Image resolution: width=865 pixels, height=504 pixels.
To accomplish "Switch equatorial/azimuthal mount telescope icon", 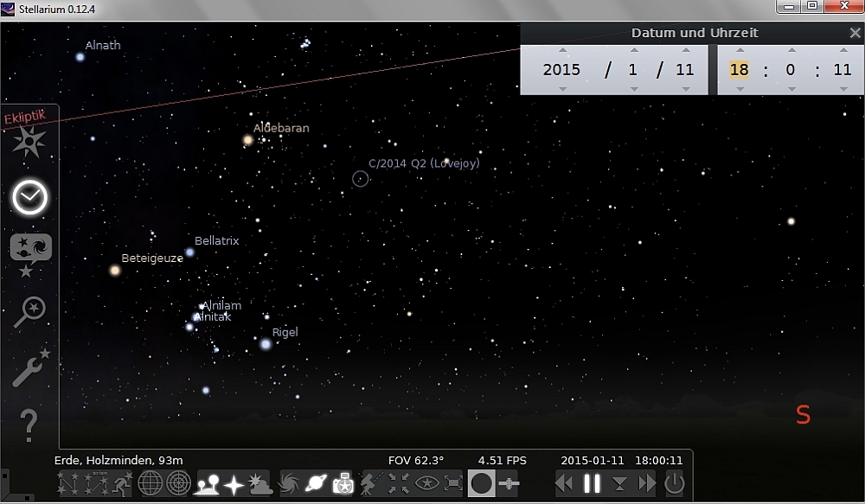I will [371, 483].
